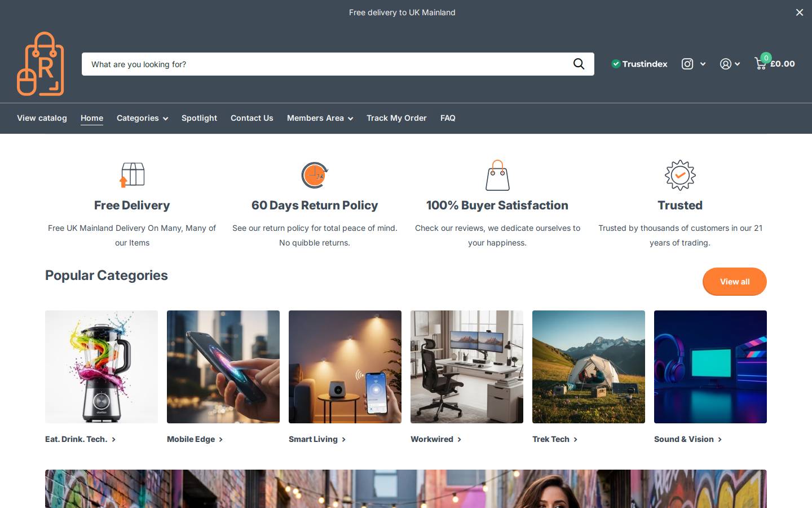Viewport: 812px width, 508px height.
Task: Click the 100% Buyer Satisfaction heading
Action: tap(497, 205)
